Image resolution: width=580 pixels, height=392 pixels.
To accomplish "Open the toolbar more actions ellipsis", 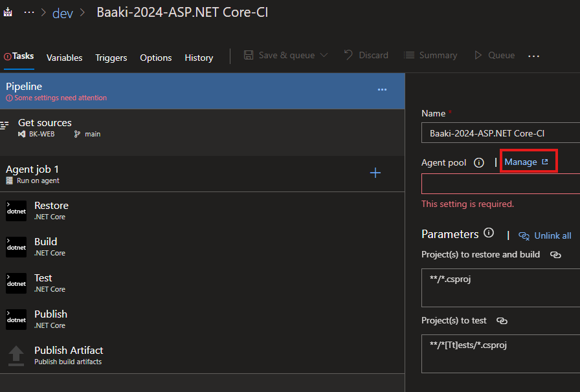I will [x=533, y=56].
